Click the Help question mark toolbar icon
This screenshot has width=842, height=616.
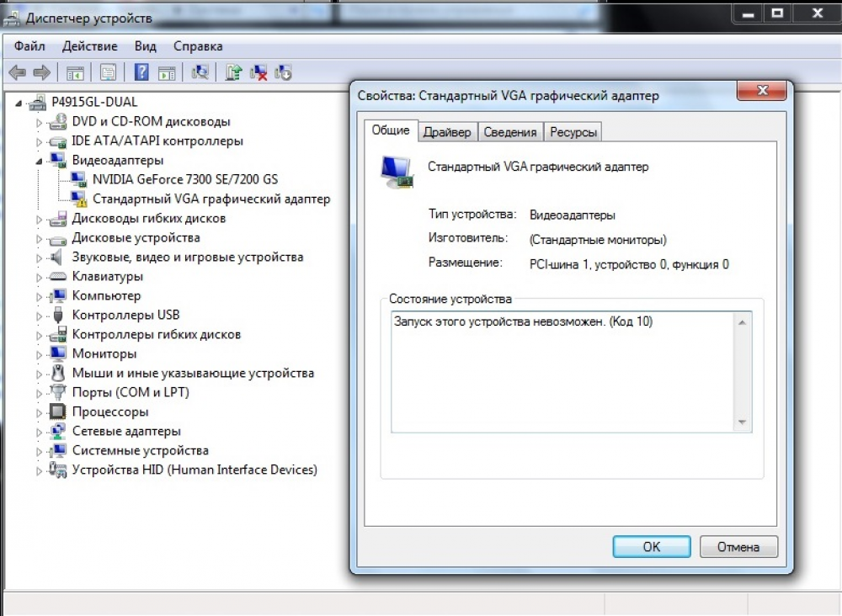tap(141, 72)
